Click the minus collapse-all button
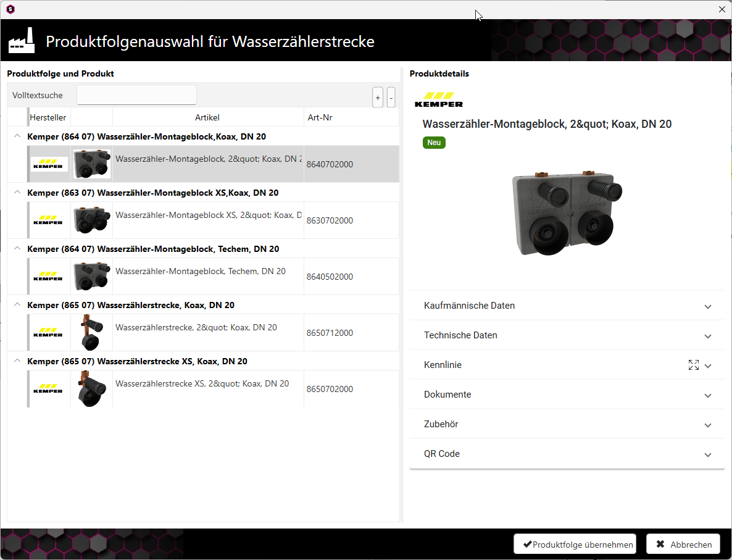Viewport: 732px width, 560px height. tap(391, 98)
